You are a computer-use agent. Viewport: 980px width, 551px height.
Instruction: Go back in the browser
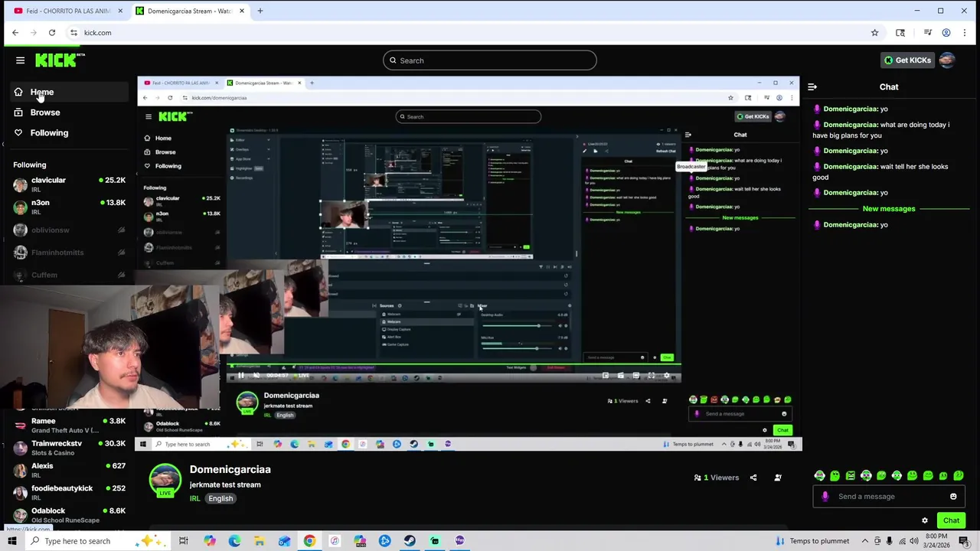(x=15, y=33)
